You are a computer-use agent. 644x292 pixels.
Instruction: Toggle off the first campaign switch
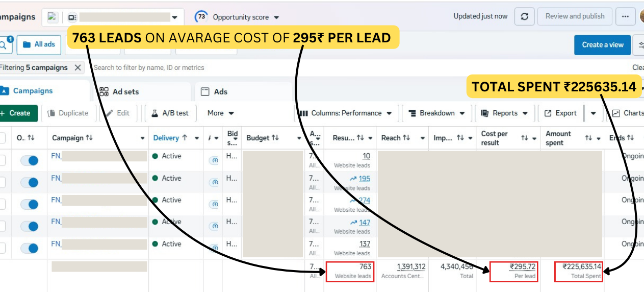[x=30, y=161]
